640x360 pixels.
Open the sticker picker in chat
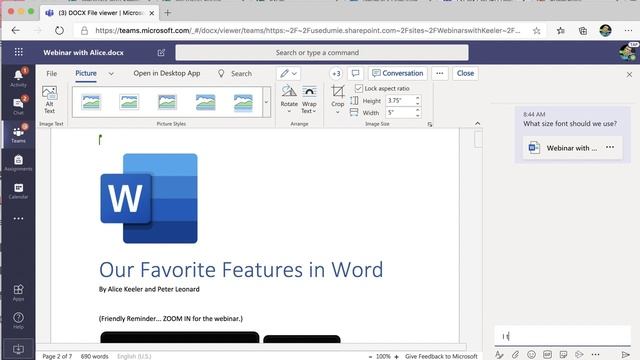pyautogui.click(x=563, y=354)
